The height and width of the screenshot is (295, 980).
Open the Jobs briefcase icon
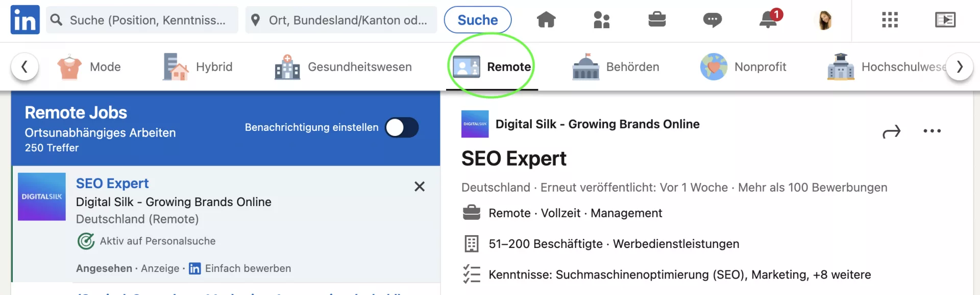point(656,20)
